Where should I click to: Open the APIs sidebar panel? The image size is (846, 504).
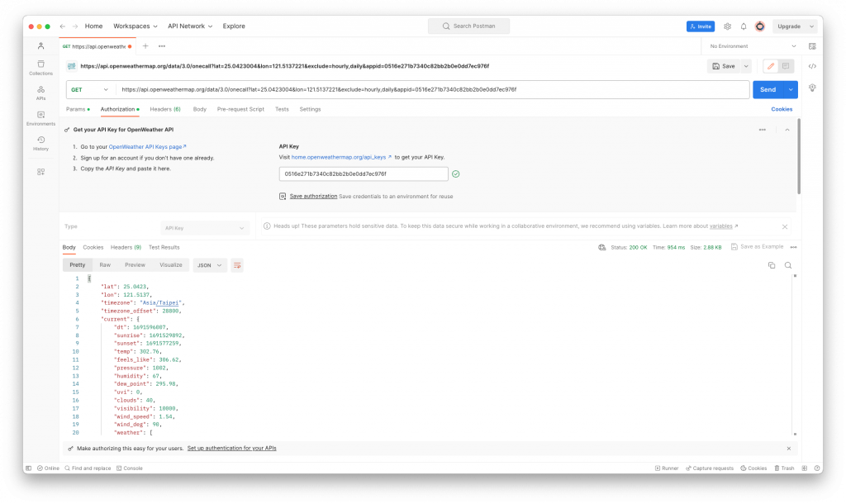coord(41,93)
